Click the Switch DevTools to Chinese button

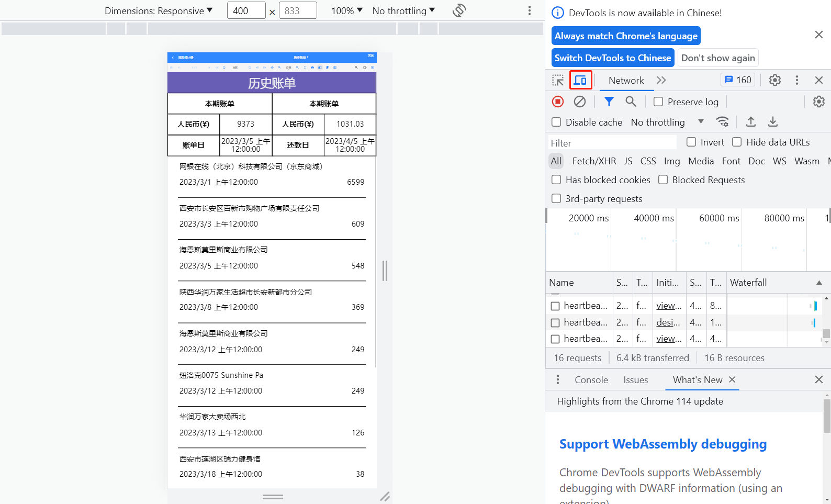point(612,58)
